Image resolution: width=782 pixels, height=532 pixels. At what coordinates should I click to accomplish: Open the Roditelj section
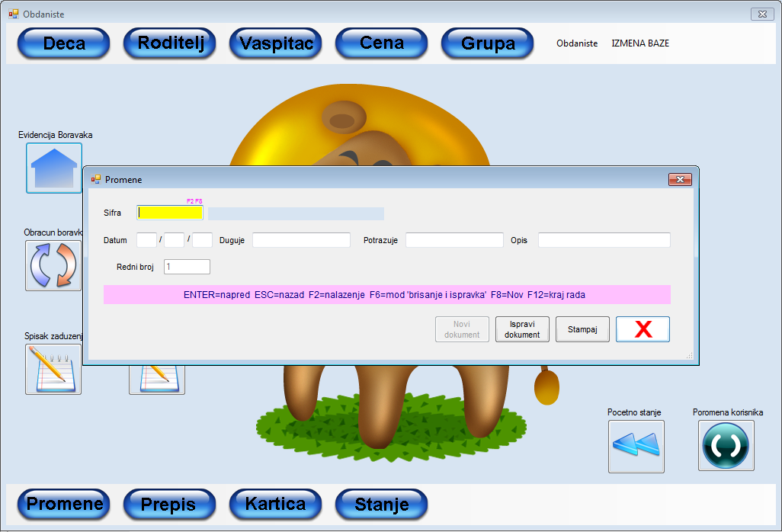[x=170, y=43]
